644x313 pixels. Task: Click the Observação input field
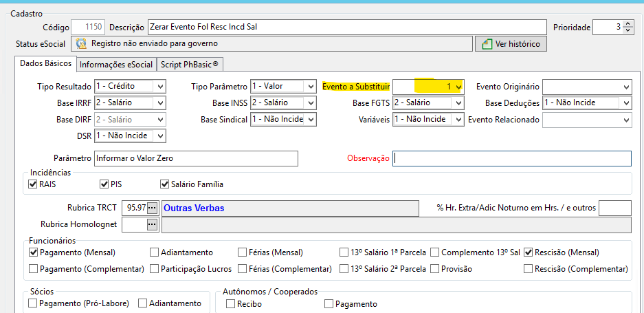[512, 158]
